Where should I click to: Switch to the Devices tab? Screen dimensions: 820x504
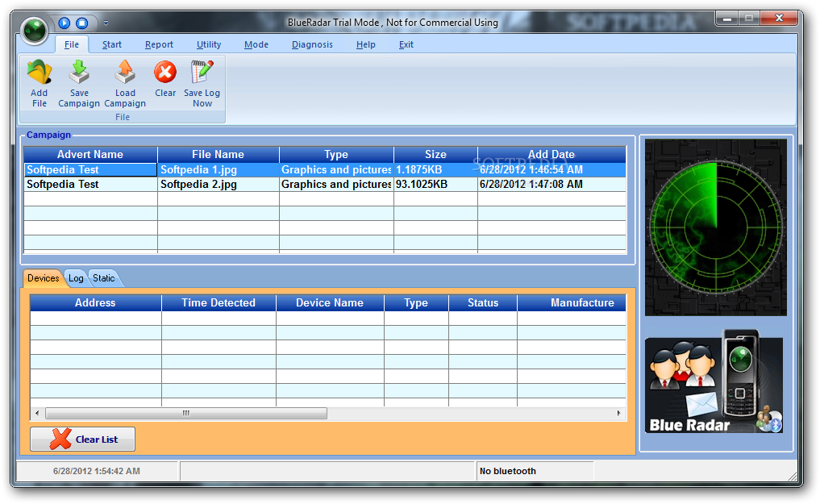pyautogui.click(x=44, y=278)
